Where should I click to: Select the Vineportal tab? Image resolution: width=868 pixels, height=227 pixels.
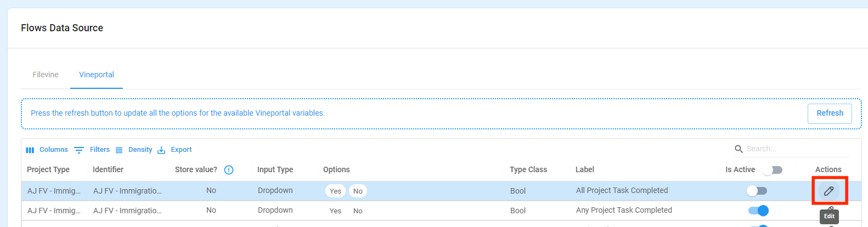tap(97, 75)
